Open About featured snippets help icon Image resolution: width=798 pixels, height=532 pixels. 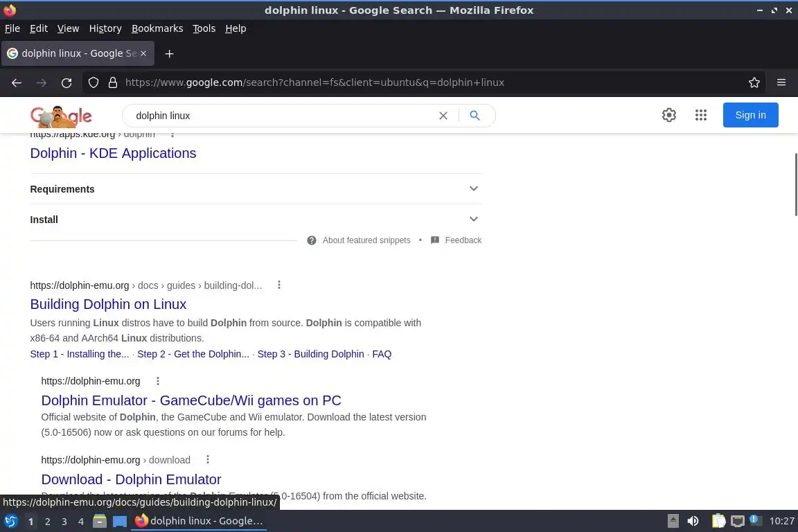(x=312, y=240)
